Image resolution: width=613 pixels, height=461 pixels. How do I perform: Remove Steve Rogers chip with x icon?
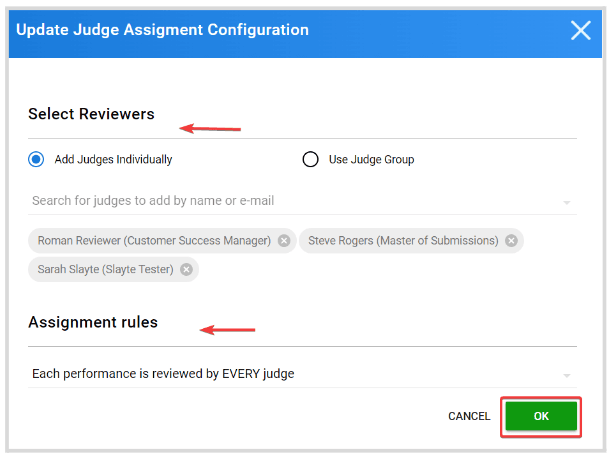click(511, 240)
